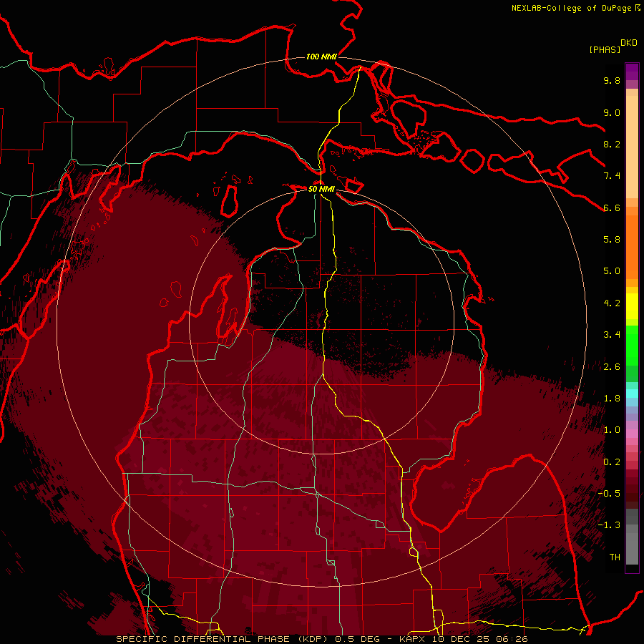Click the DKD legend header label
This screenshot has height=644, width=644.
pyautogui.click(x=628, y=43)
